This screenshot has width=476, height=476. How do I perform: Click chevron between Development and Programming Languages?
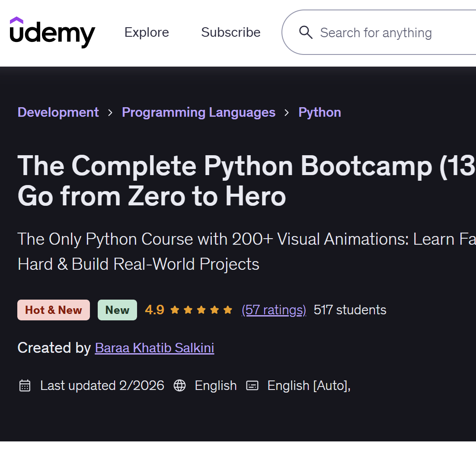tap(110, 113)
